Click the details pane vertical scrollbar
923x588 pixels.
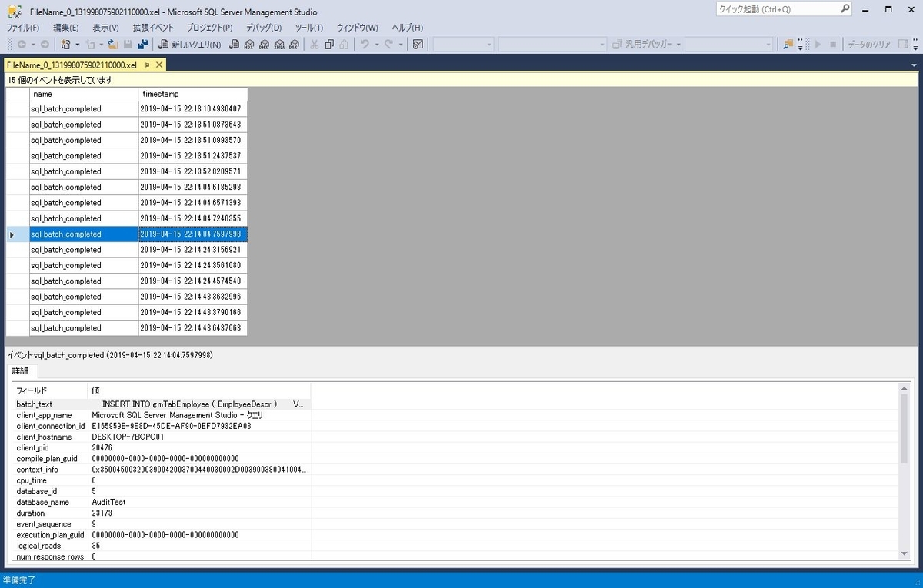[x=904, y=470]
